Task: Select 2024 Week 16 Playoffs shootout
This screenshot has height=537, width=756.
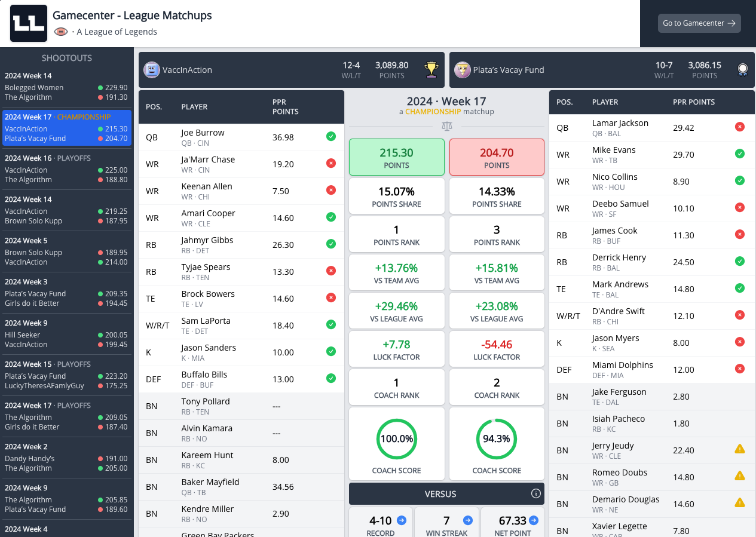Action: coord(66,169)
